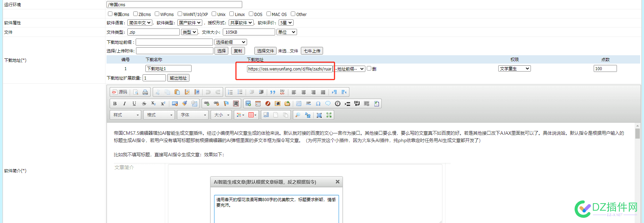Open the 软件语言 简体中文 dropdown
644x223 pixels.
point(140,23)
